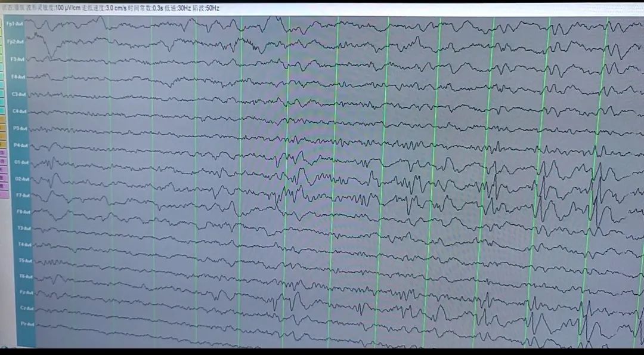The width and height of the screenshot is (644, 355).
Task: Select the O2-Avt channel label
Action: point(22,179)
